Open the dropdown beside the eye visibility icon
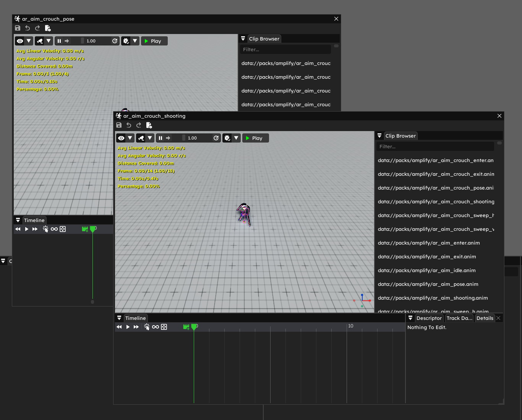522x420 pixels. [130, 138]
